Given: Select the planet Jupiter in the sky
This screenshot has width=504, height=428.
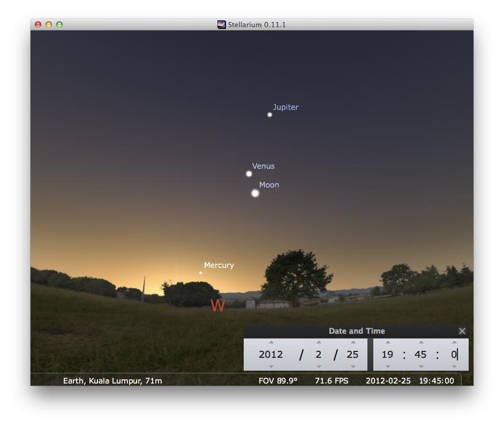Looking at the screenshot, I should 270,115.
